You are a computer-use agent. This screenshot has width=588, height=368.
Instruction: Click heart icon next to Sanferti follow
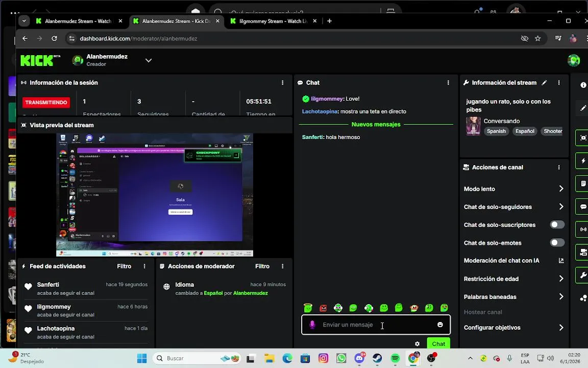click(28, 287)
